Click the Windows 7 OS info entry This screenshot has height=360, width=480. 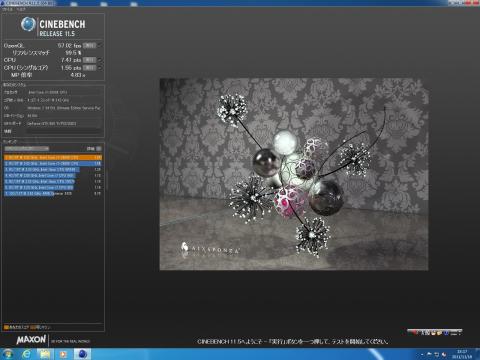tap(64, 108)
